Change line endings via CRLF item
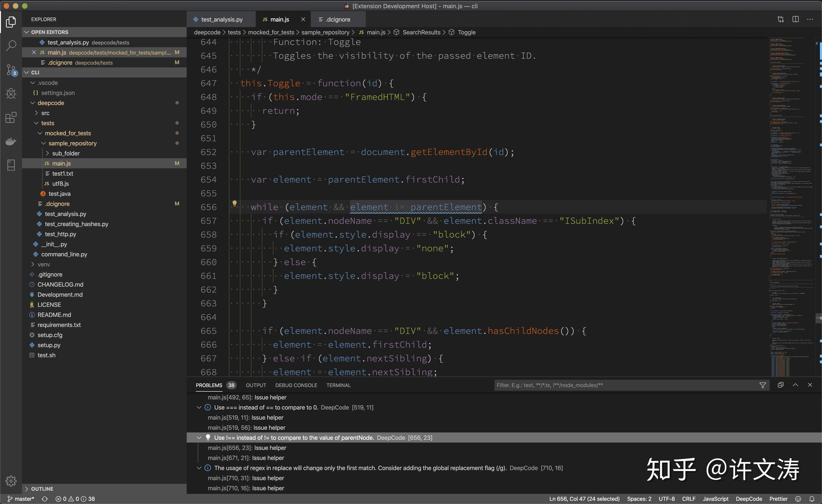The width and height of the screenshot is (822, 504). pos(689,499)
